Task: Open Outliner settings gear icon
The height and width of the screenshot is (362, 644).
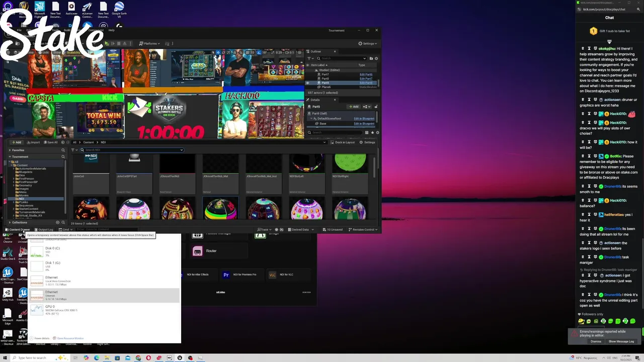Action: pyautogui.click(x=376, y=58)
